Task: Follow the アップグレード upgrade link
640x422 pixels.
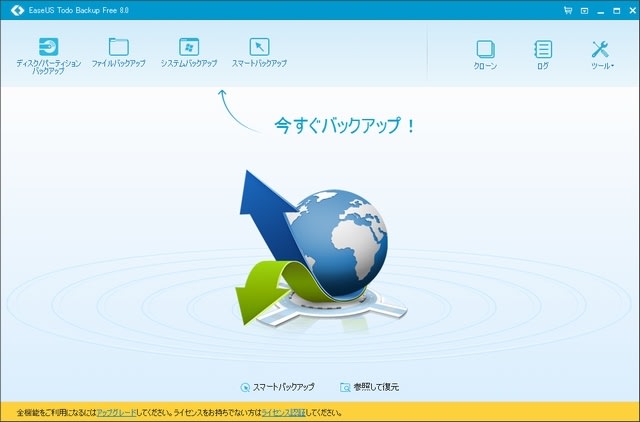Action: tap(116, 412)
